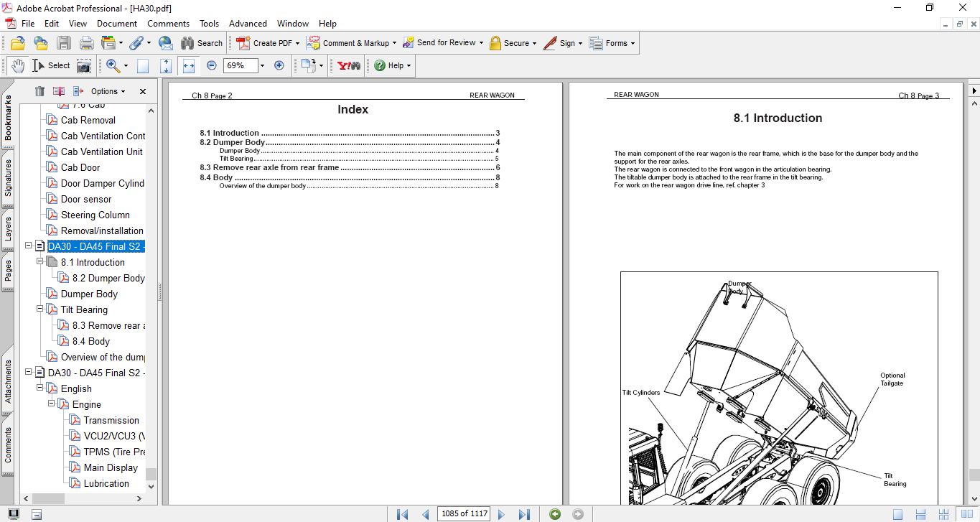Viewport: 980px width, 522px height.
Task: Delete bookmark using the trash icon
Action: click(x=39, y=91)
